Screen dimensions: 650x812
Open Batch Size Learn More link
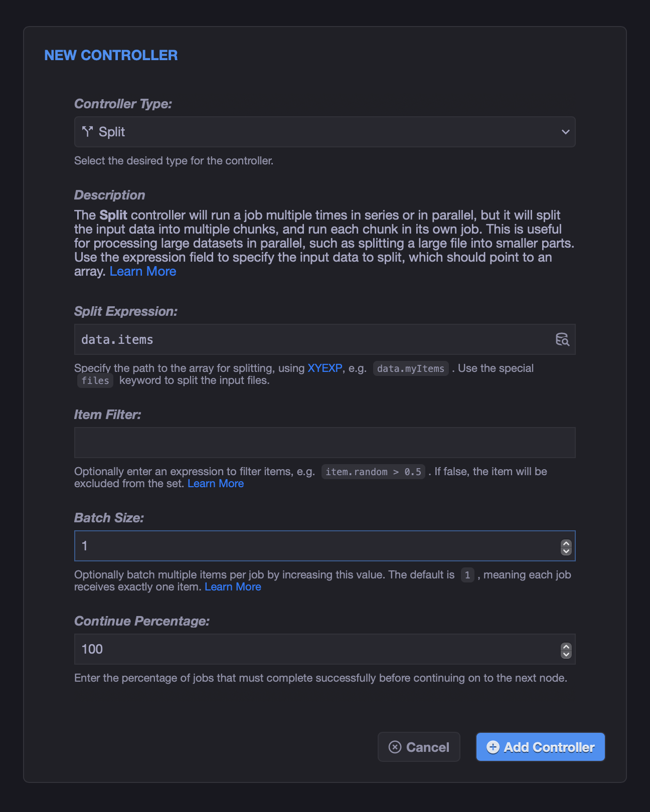pos(233,587)
